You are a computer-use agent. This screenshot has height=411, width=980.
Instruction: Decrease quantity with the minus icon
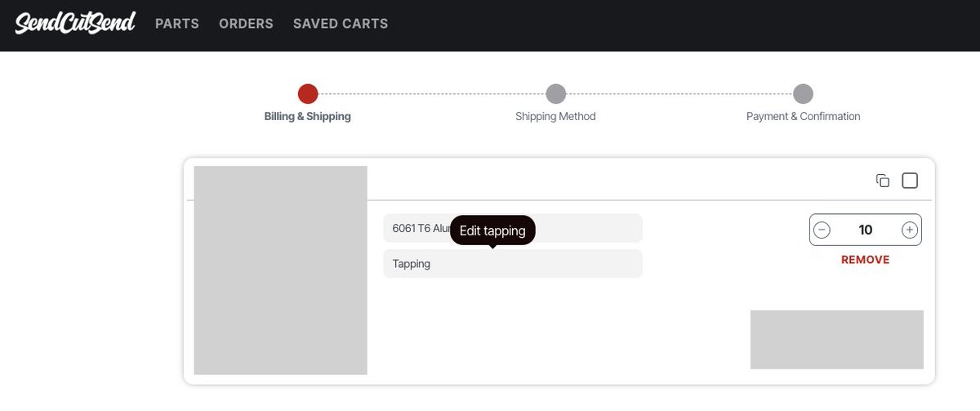(822, 230)
